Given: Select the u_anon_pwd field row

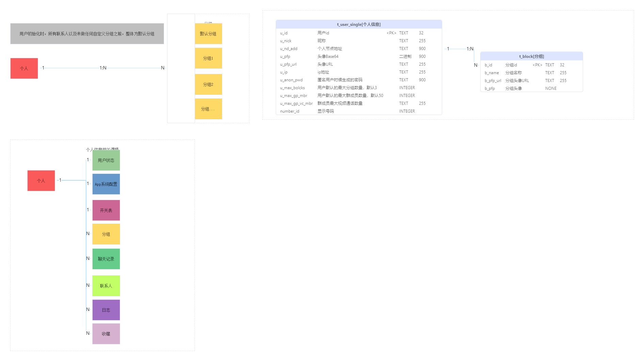Looking at the screenshot, I should (359, 80).
